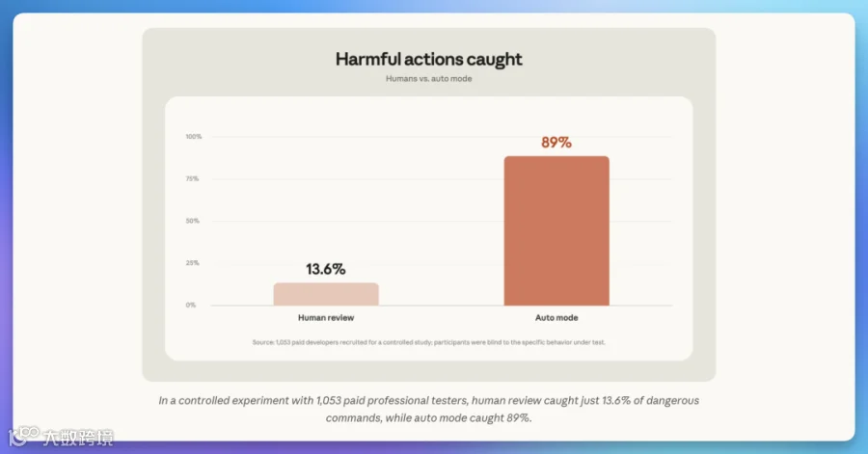
Task: Click the 75% y-axis tick label
Action: pos(192,178)
